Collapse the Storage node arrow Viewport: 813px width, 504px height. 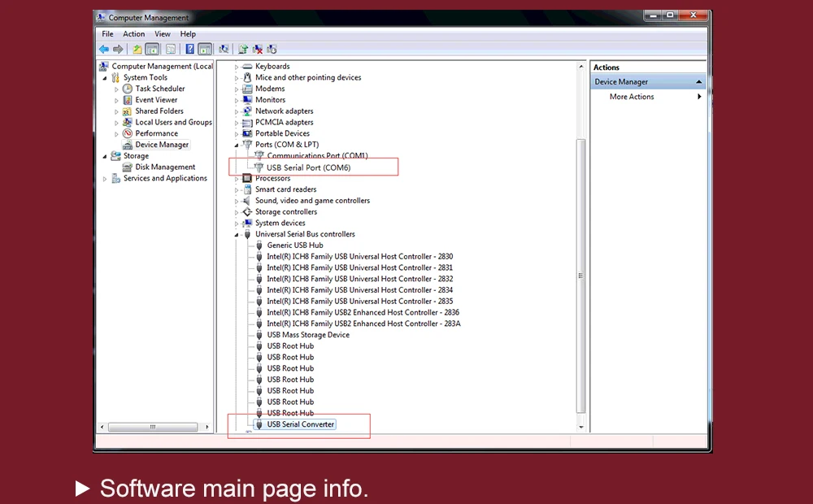pyautogui.click(x=105, y=156)
